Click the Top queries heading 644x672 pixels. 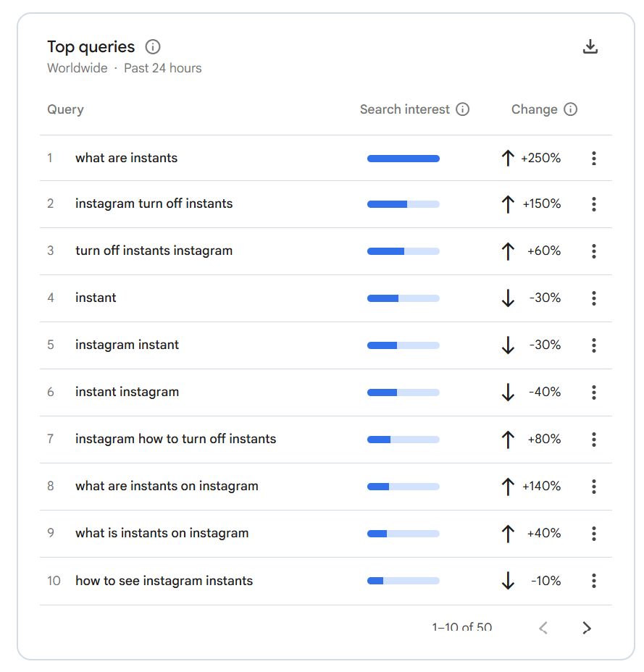pos(91,47)
